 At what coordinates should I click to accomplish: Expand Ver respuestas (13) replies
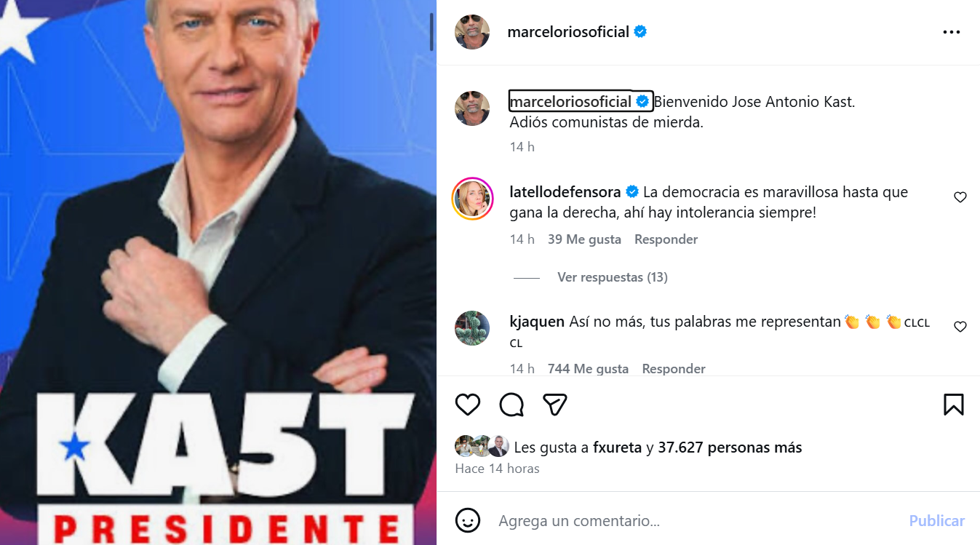click(x=613, y=277)
